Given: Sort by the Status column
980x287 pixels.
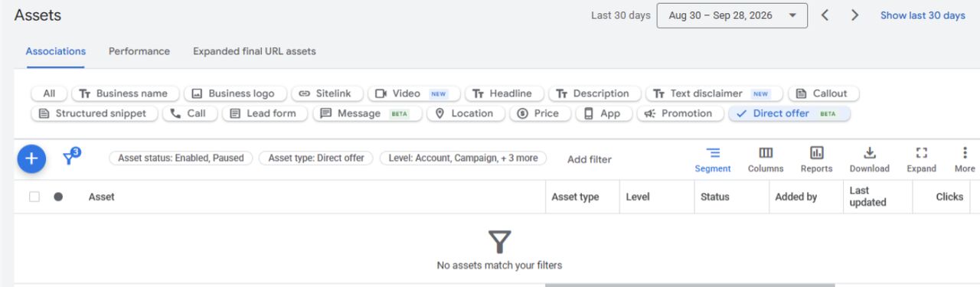Looking at the screenshot, I should click(715, 197).
